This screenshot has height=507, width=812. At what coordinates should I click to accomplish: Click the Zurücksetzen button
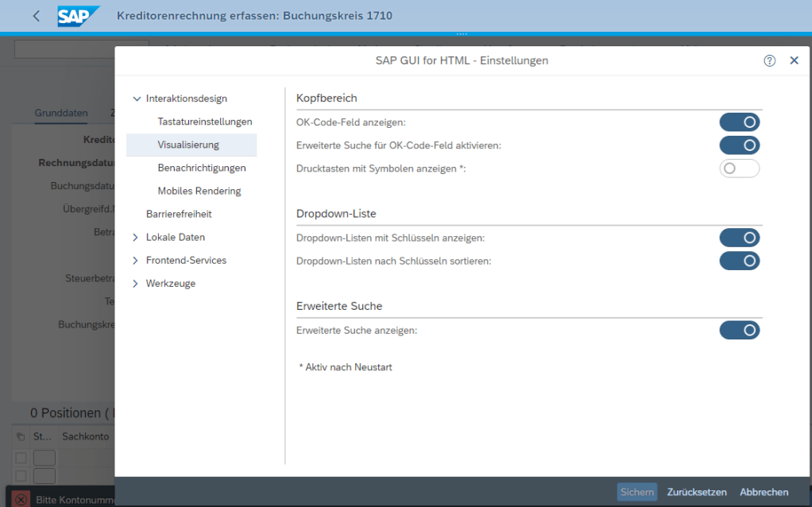coord(696,492)
